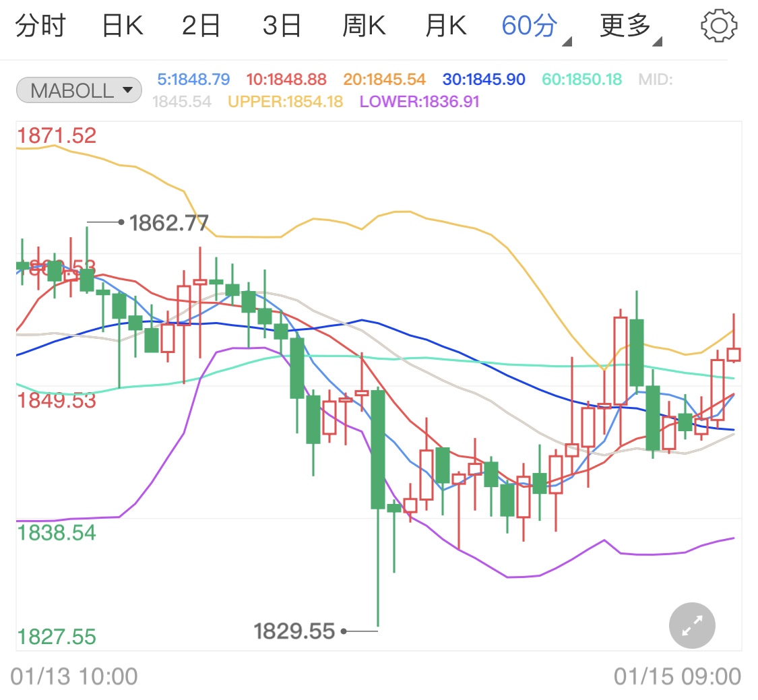Click the 1849.53 price axis label
The image size is (758, 700).
(57, 400)
